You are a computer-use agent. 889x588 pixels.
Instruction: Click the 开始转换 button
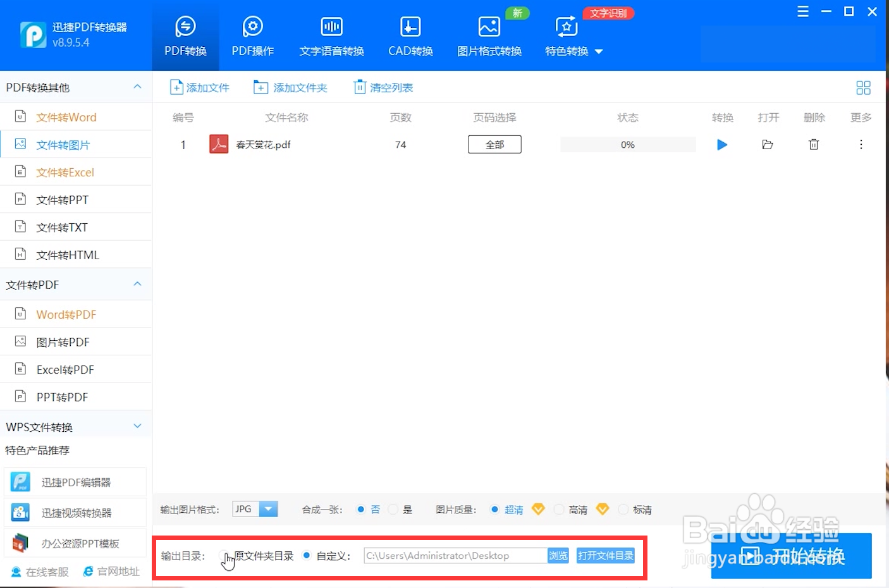coord(791,556)
